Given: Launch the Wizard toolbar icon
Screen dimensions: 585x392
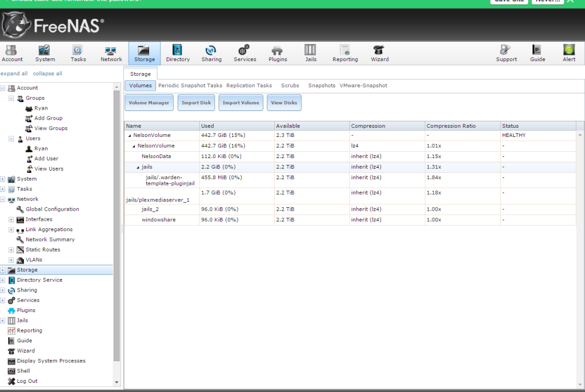Looking at the screenshot, I should tap(379, 53).
